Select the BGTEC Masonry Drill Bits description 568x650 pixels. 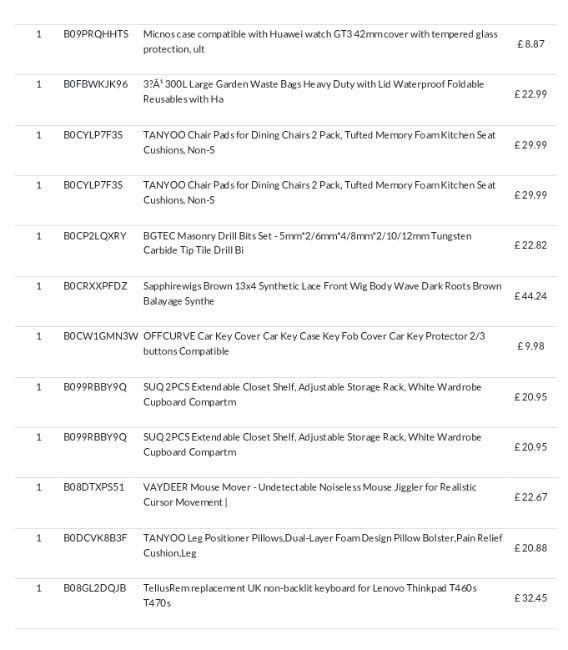pos(307,243)
